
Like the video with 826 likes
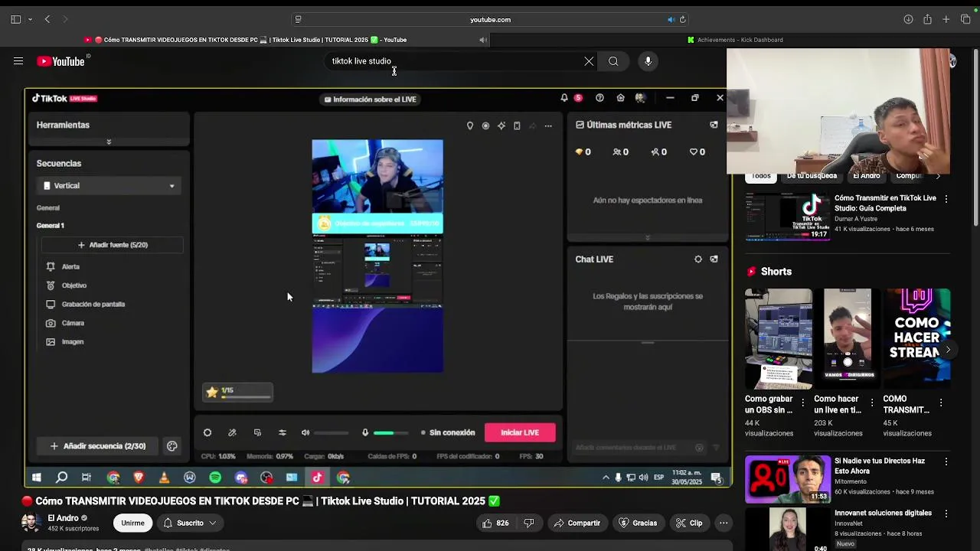coord(495,523)
